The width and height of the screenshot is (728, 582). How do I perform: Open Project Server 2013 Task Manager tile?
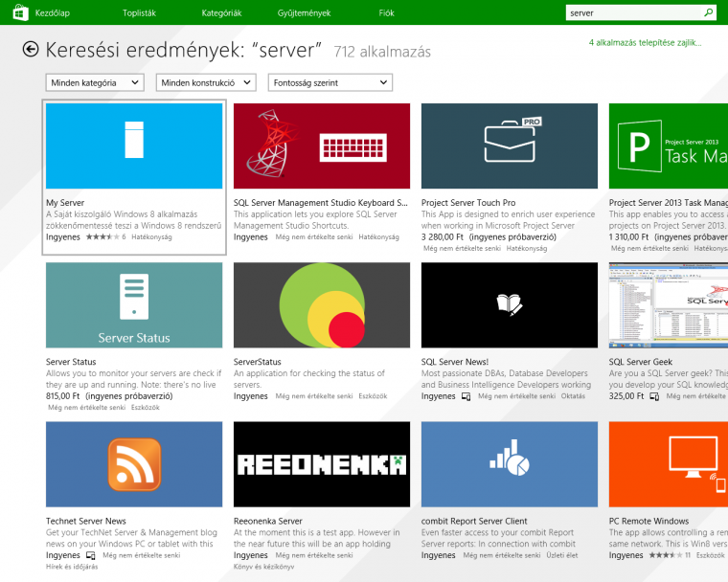coord(669,145)
